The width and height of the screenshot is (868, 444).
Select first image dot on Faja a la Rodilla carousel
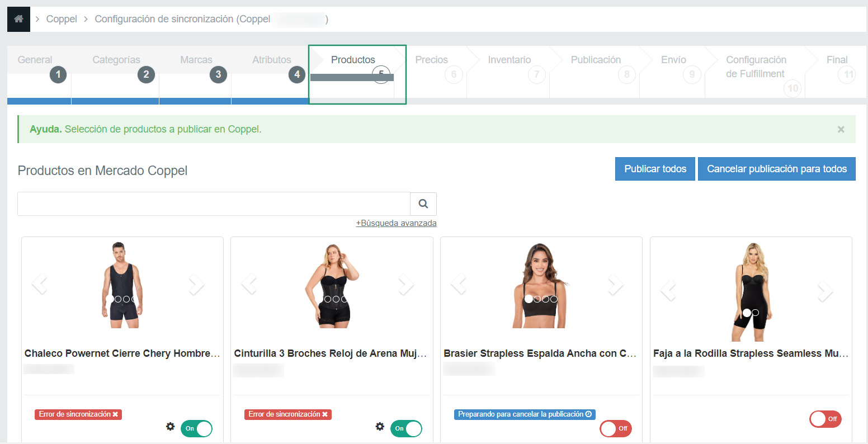[746, 313]
